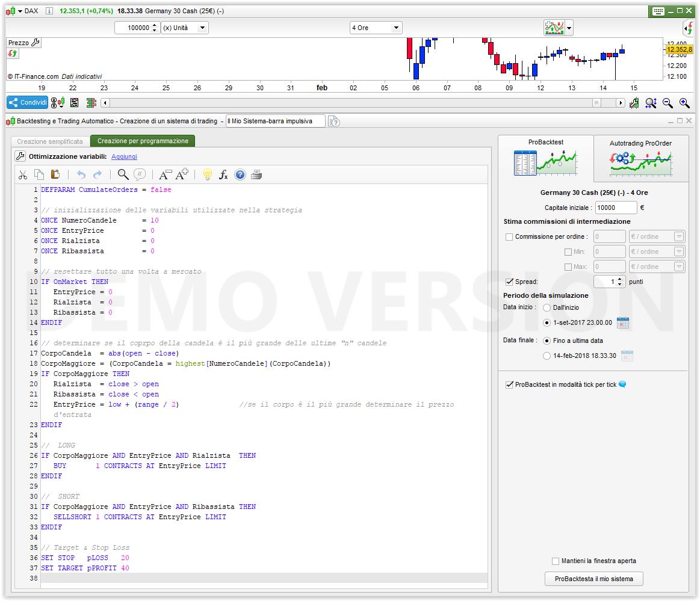Click the Copy icon in code editor toolbar
Image resolution: width=700 pixels, height=601 pixels.
[x=39, y=174]
